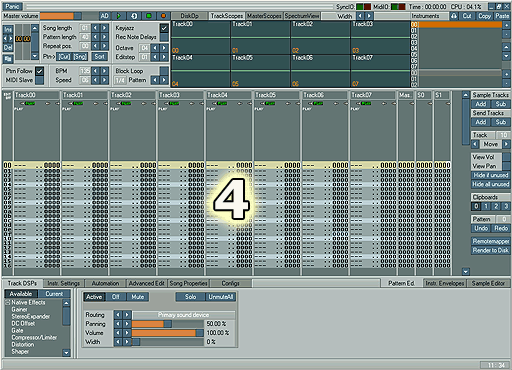
Task: Open the Sample Editor tab
Action: (488, 283)
